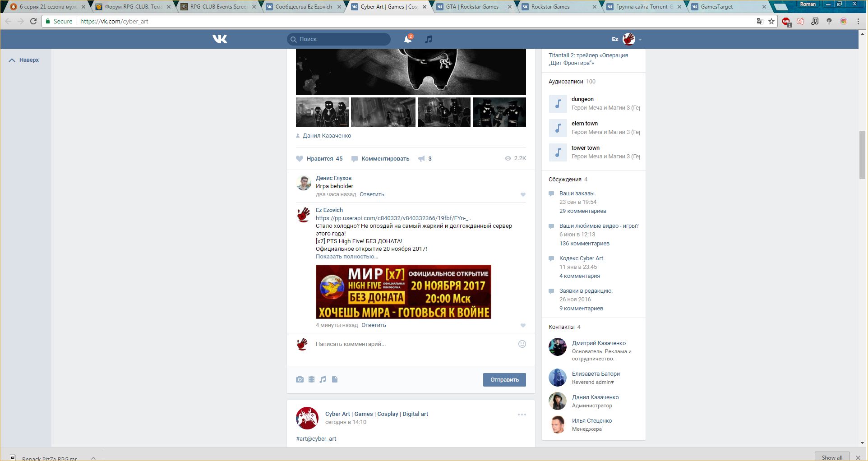
Task: Expand the profile account menu arrow
Action: 640,40
